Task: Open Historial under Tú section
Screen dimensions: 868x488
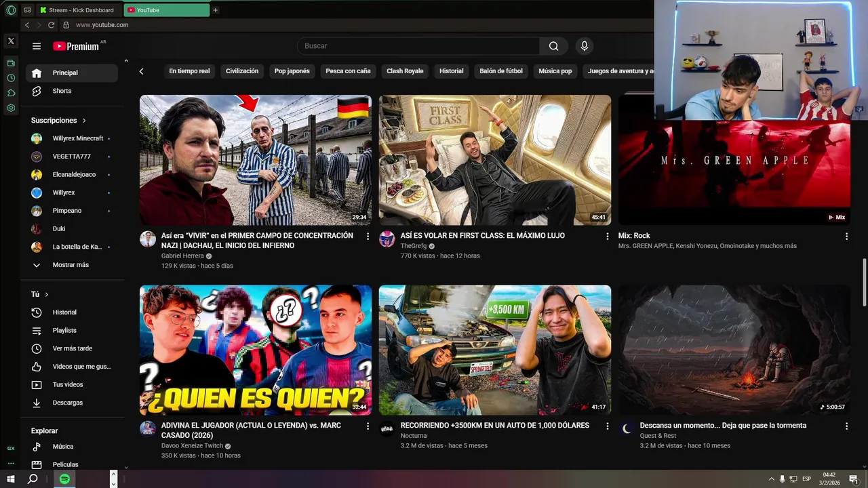Action: pyautogui.click(x=72, y=312)
